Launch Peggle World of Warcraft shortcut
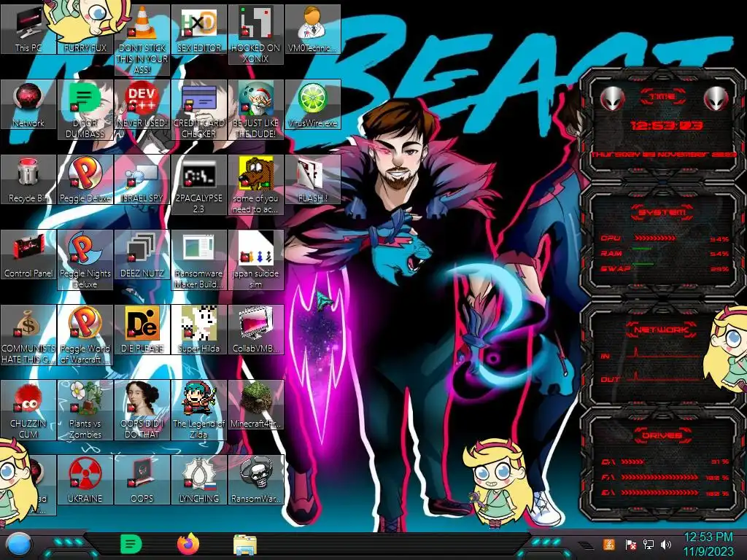Screen dimensions: 747x560 point(85,335)
